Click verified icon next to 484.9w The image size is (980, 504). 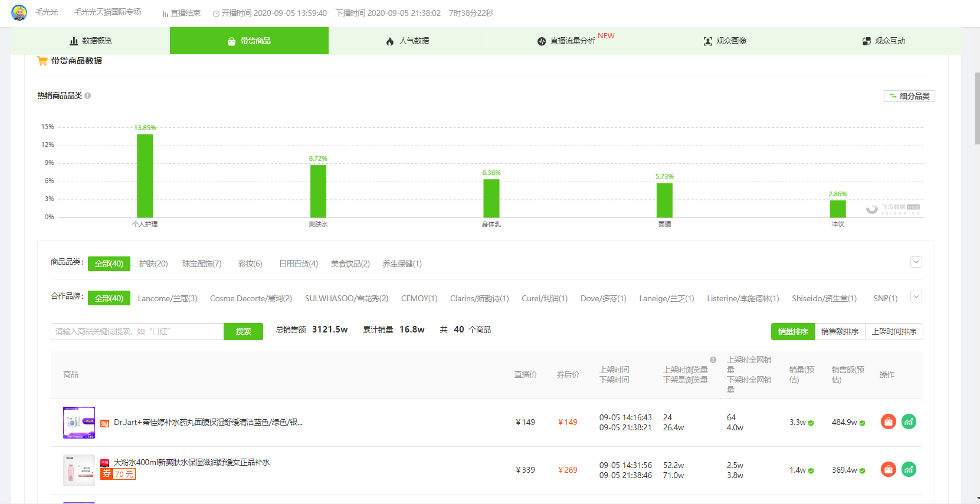click(862, 423)
